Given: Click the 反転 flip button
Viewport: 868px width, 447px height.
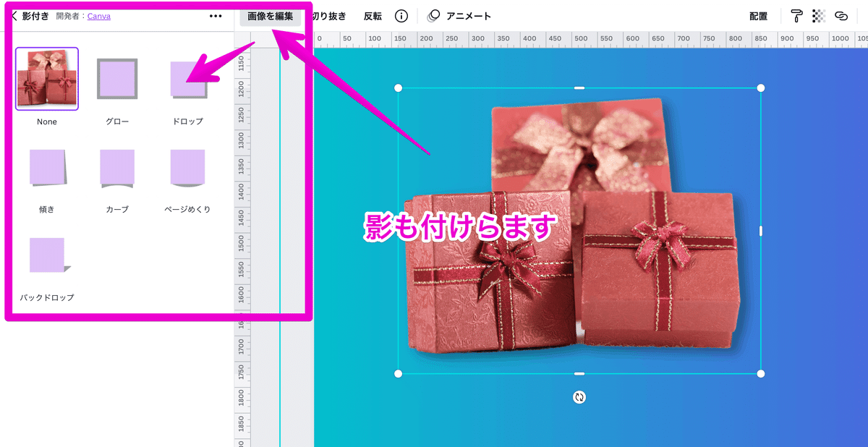Looking at the screenshot, I should [373, 16].
